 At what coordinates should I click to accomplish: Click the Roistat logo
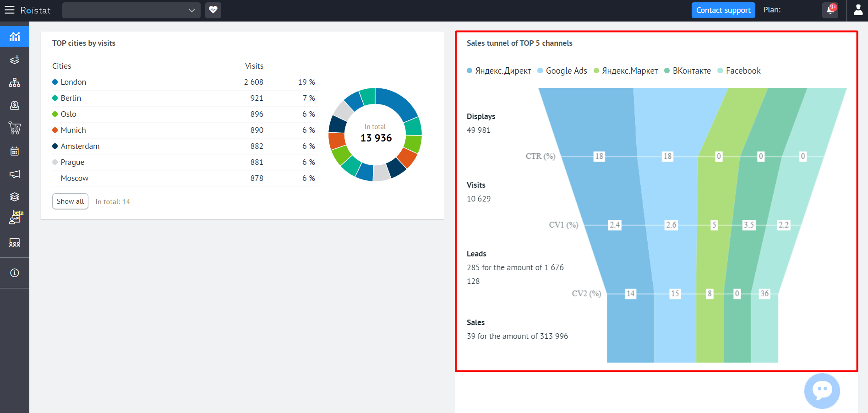[x=35, y=10]
